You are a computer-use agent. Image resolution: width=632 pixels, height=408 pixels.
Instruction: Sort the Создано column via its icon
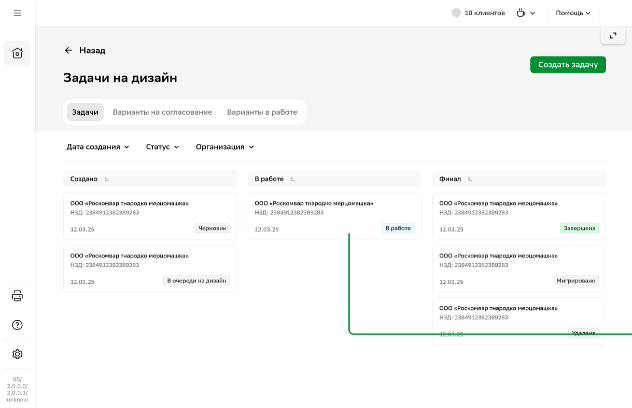point(107,179)
